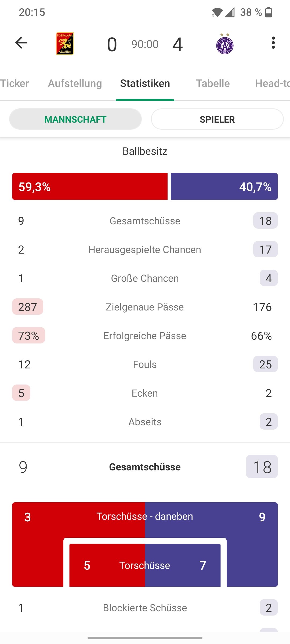This screenshot has width=290, height=644.
Task: Tap the 90:00 match time
Action: click(145, 44)
